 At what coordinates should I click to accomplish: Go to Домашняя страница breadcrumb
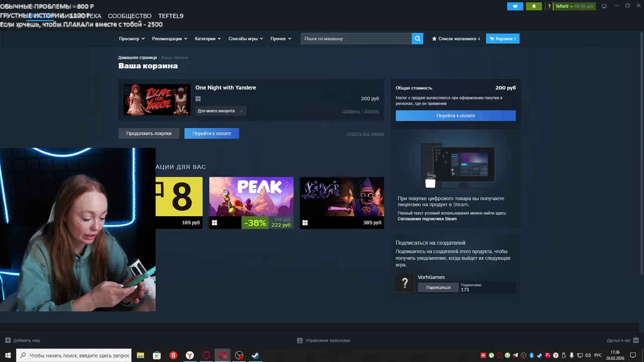(x=137, y=57)
